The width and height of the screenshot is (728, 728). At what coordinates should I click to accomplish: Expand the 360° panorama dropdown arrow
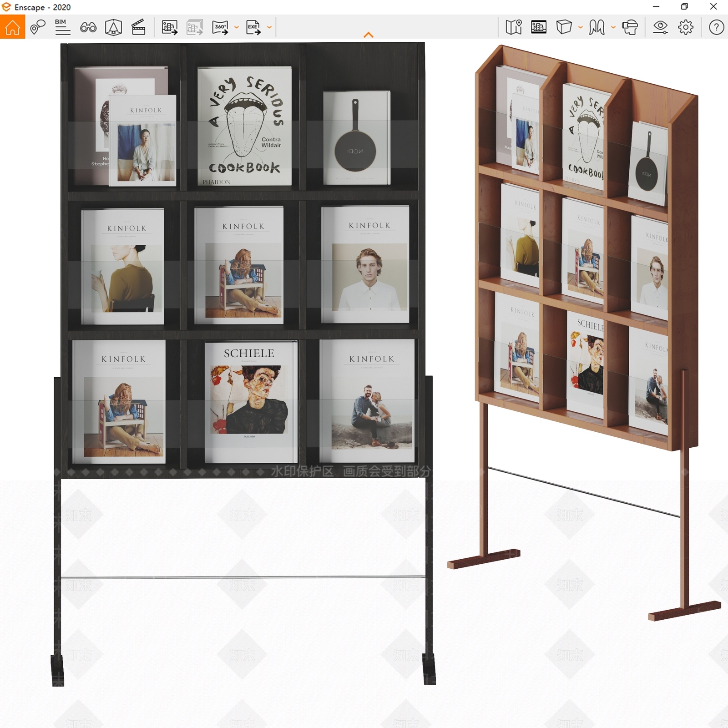tap(237, 27)
